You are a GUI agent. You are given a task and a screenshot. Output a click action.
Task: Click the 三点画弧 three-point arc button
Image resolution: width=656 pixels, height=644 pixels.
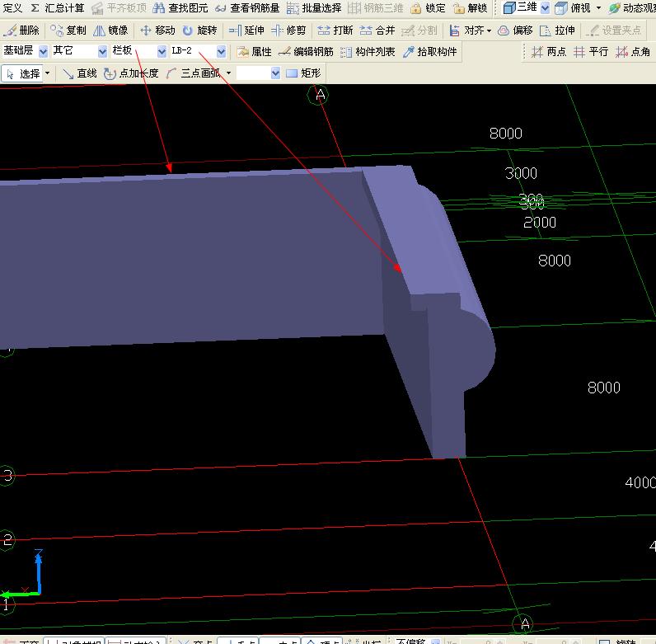tap(194, 73)
